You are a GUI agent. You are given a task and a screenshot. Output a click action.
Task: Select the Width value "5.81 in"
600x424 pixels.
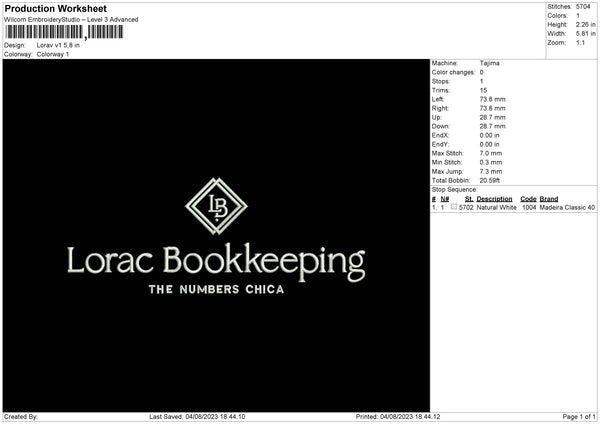(x=585, y=34)
